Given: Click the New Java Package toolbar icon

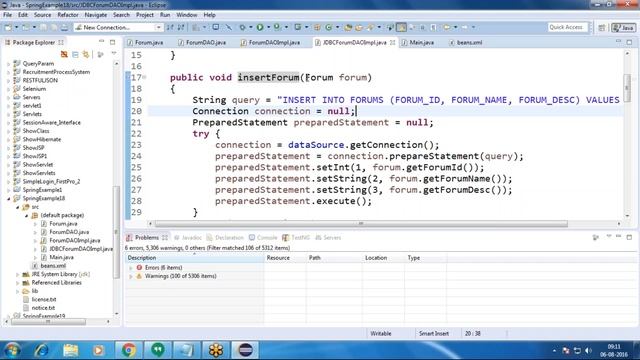Looking at the screenshot, I should 317,27.
